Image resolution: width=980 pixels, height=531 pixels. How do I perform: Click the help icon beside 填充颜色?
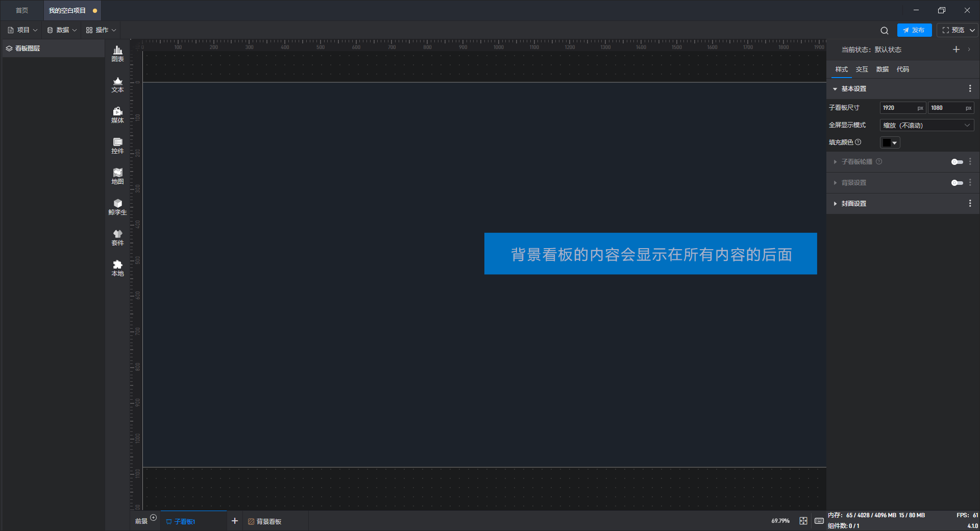[x=858, y=142]
